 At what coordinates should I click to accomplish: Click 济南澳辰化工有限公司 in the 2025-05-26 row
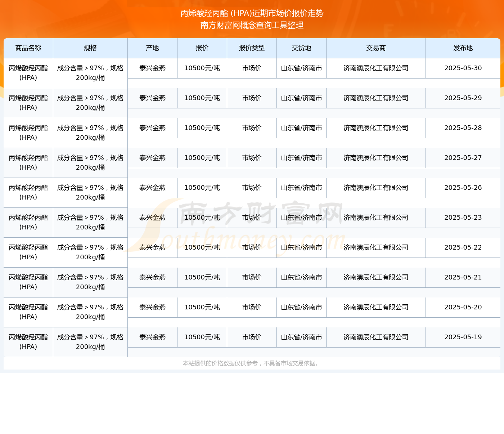376,188
